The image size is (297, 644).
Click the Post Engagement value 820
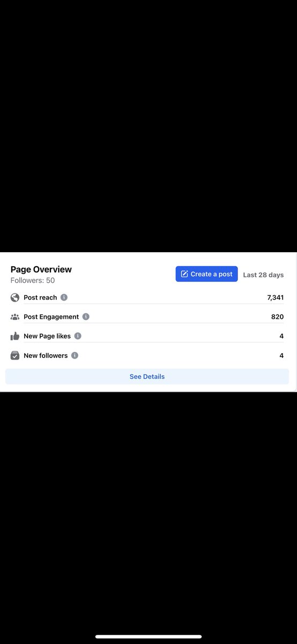(x=277, y=317)
